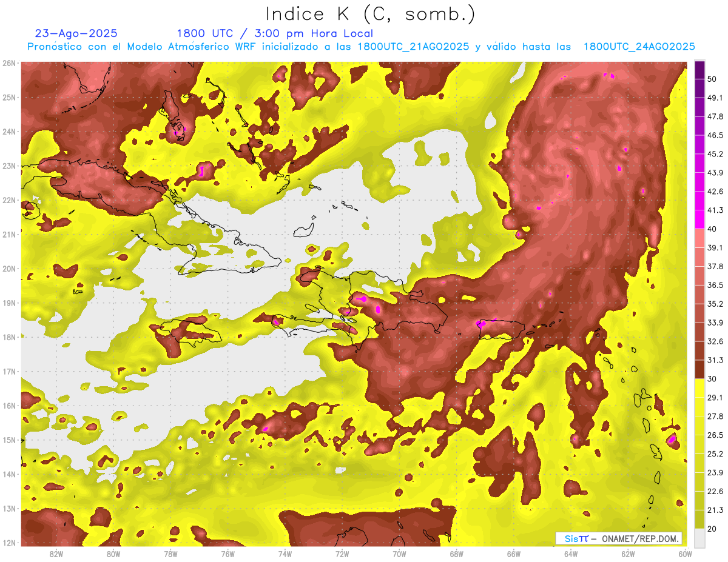Click the colorbar value '26.5'
The image size is (728, 562).
click(715, 435)
